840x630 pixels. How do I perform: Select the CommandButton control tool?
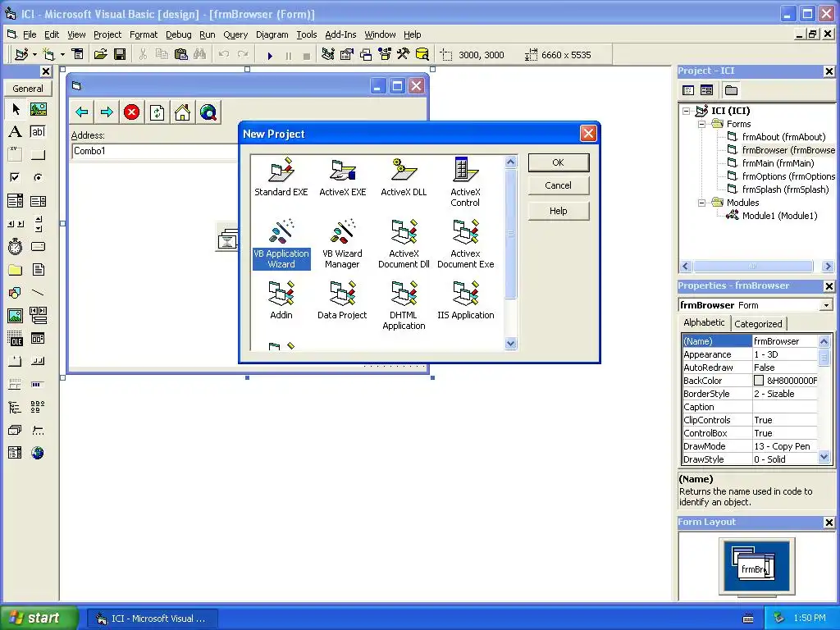[x=38, y=155]
